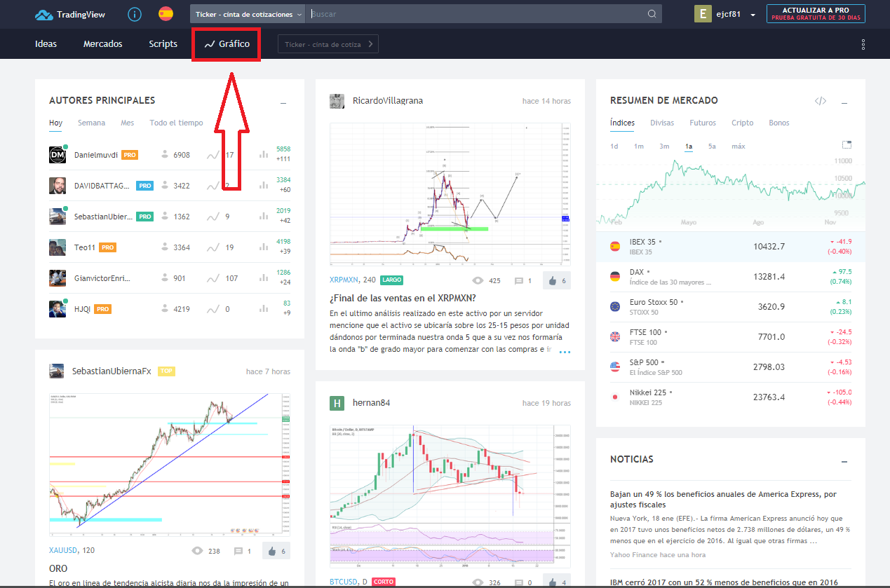Click the Spanish flag language icon
Screen dimensions: 890x588
coord(166,14)
